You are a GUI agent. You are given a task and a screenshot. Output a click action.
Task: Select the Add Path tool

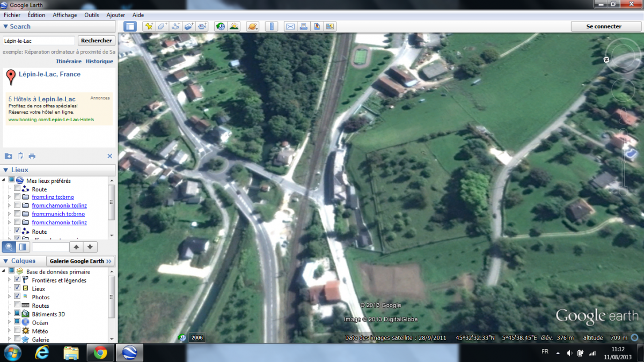coord(176,26)
